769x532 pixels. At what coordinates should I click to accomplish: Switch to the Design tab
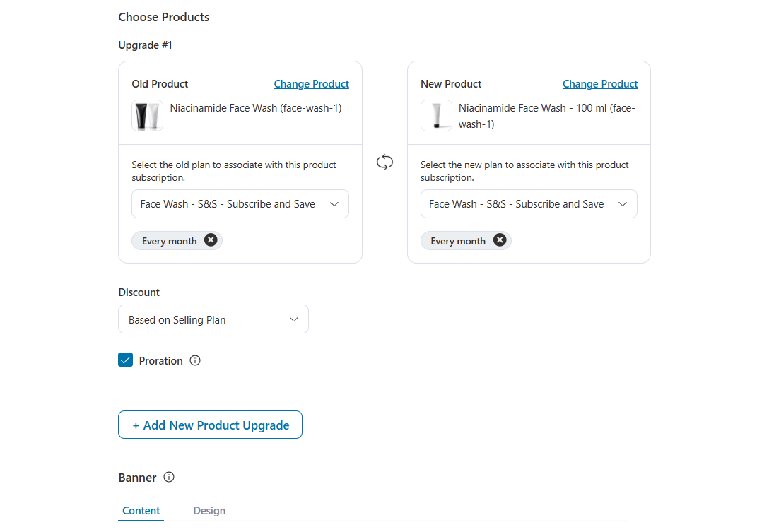209,510
